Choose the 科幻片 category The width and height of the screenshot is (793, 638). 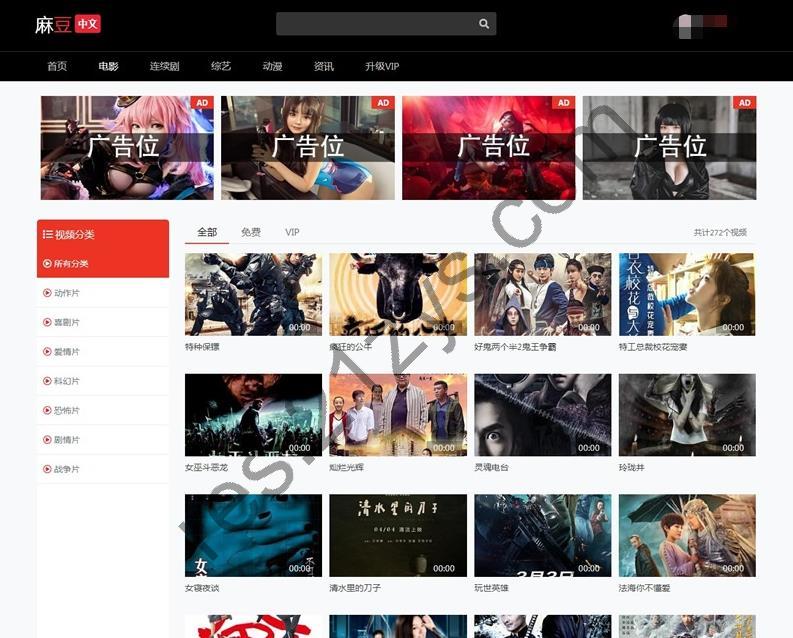pos(103,381)
